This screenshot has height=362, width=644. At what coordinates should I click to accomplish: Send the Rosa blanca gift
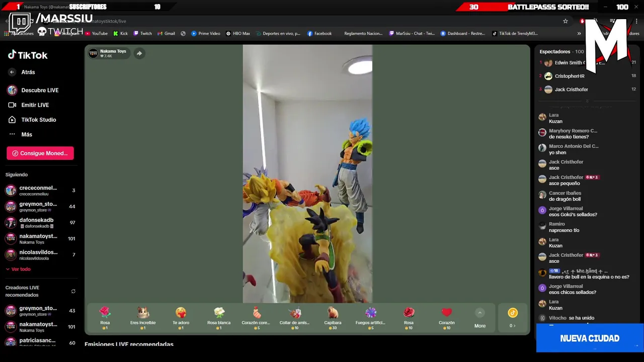[219, 318]
